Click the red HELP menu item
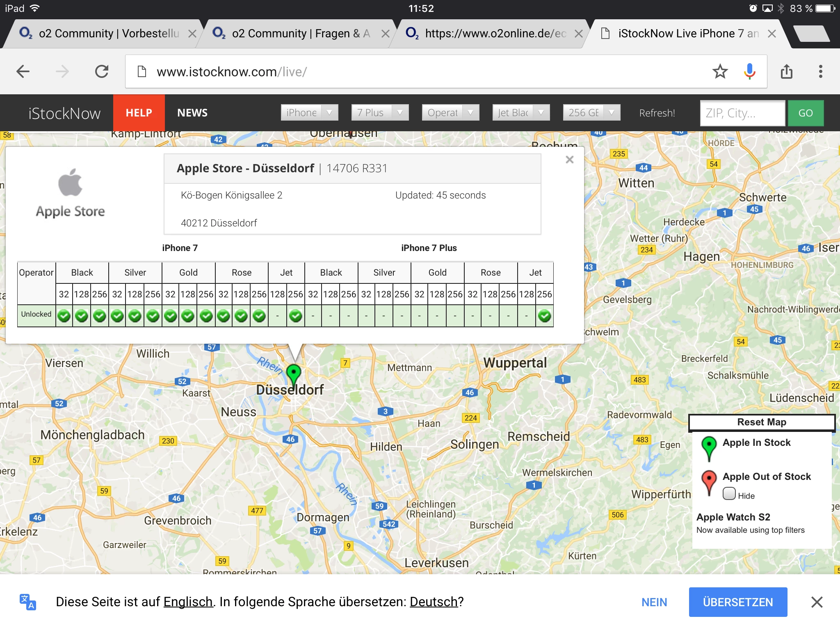 point(139,113)
